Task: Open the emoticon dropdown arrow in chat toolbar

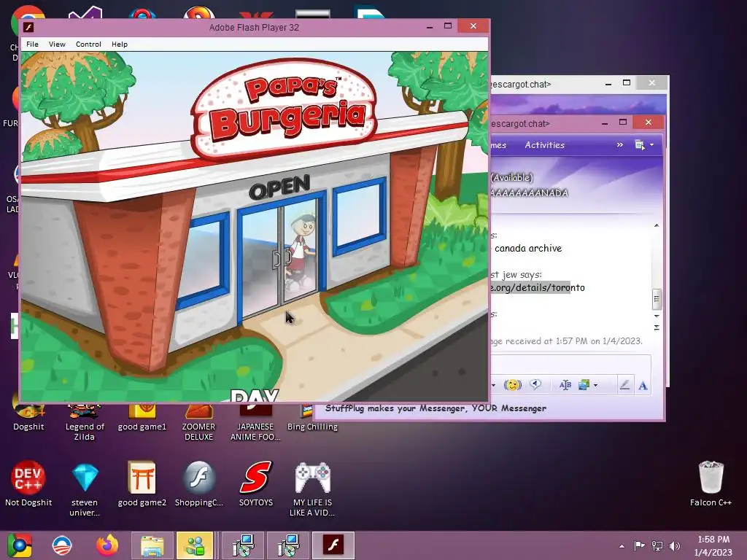Action: click(494, 385)
